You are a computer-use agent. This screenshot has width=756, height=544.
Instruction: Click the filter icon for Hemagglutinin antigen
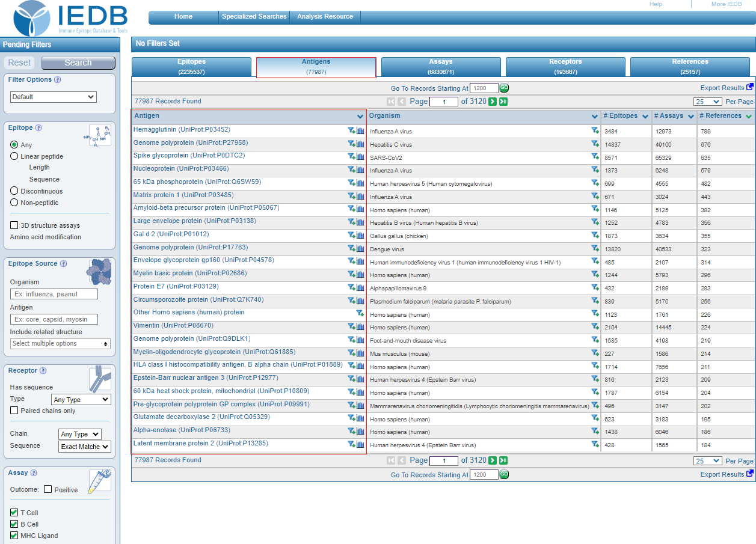point(351,130)
